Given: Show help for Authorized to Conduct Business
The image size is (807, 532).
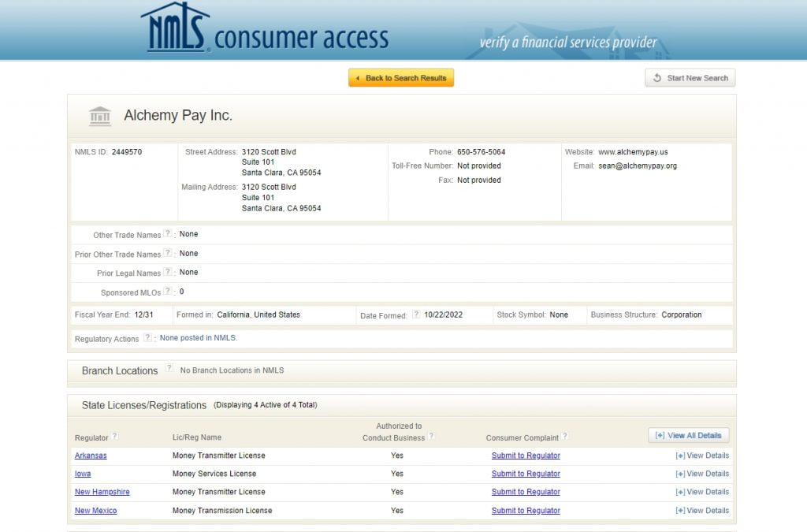Looking at the screenshot, I should (431, 437).
